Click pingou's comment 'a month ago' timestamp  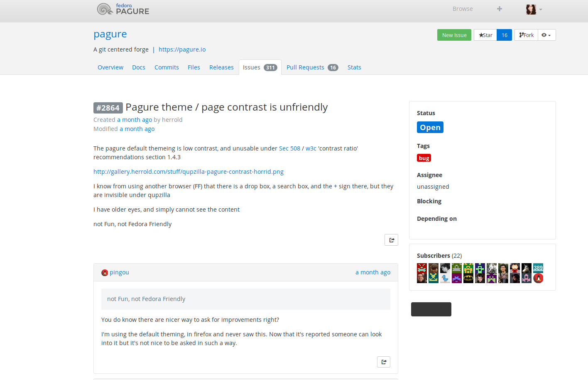click(373, 272)
